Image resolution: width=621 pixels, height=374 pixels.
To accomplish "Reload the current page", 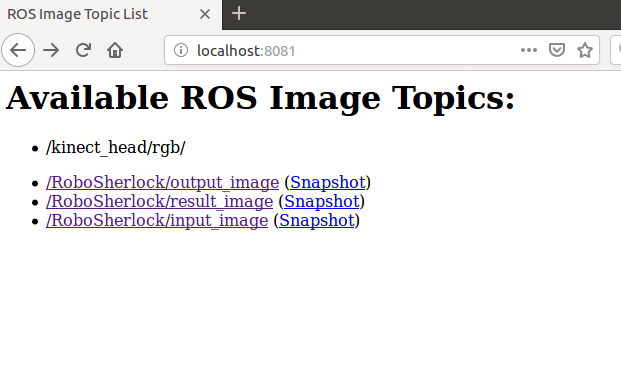I will 83,50.
